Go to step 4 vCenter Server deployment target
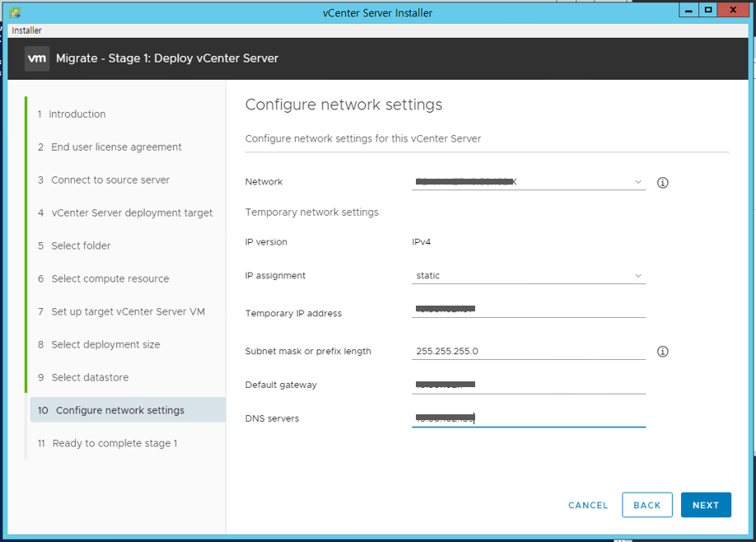 click(x=125, y=213)
